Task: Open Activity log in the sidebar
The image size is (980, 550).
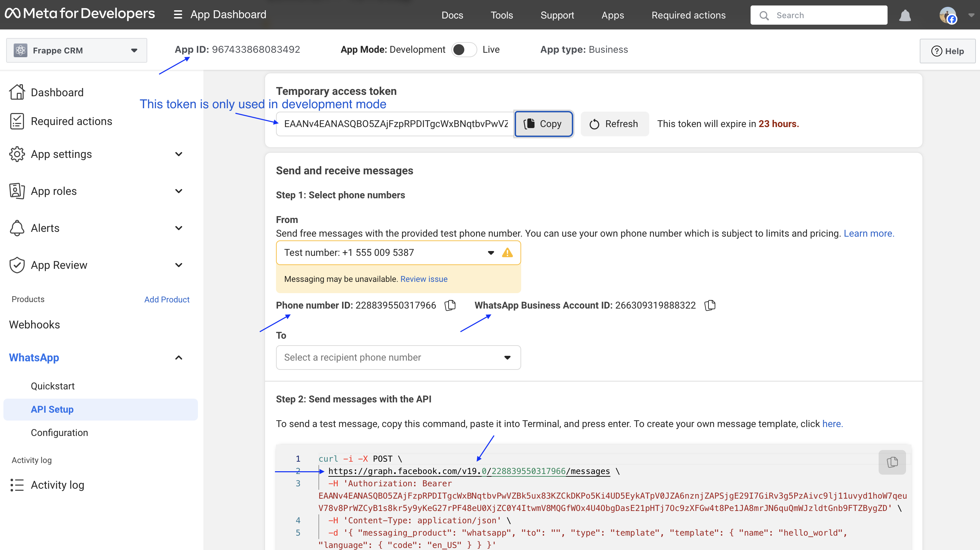Action: pos(58,485)
